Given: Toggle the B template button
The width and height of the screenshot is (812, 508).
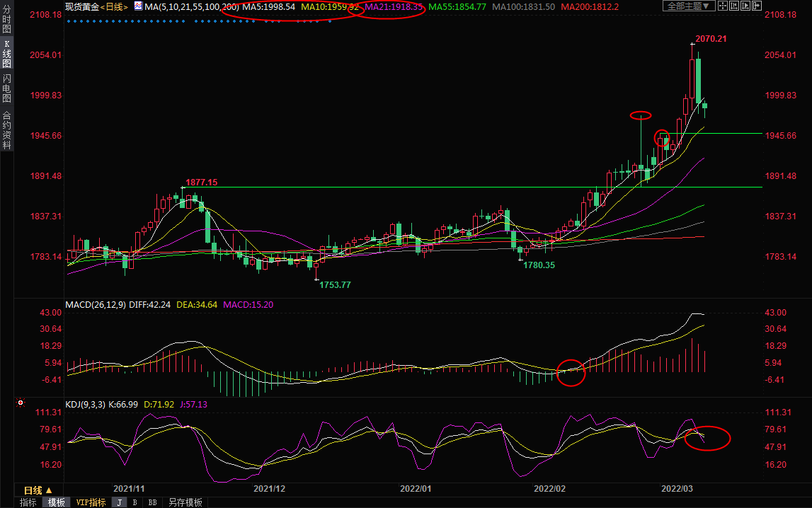Looking at the screenshot, I should [135, 502].
